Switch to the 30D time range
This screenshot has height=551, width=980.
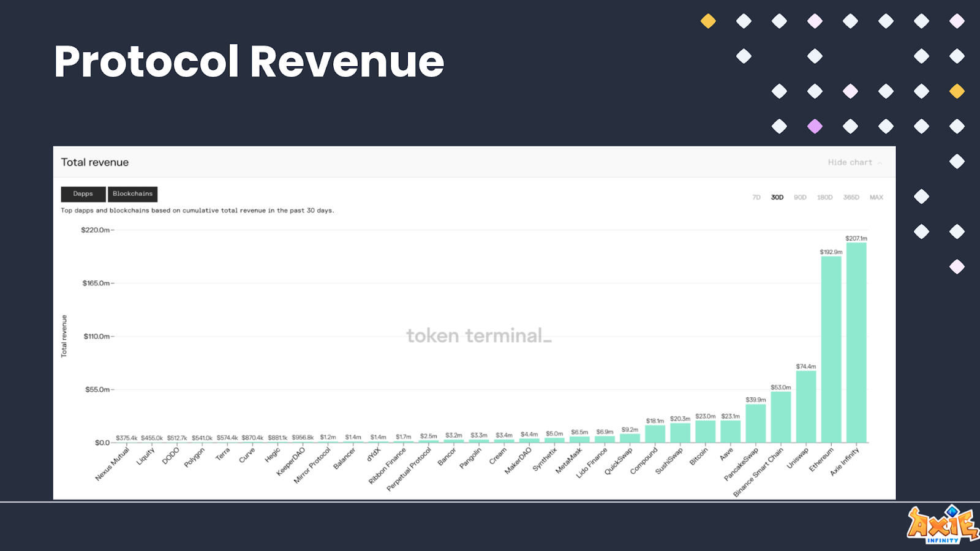coord(777,197)
